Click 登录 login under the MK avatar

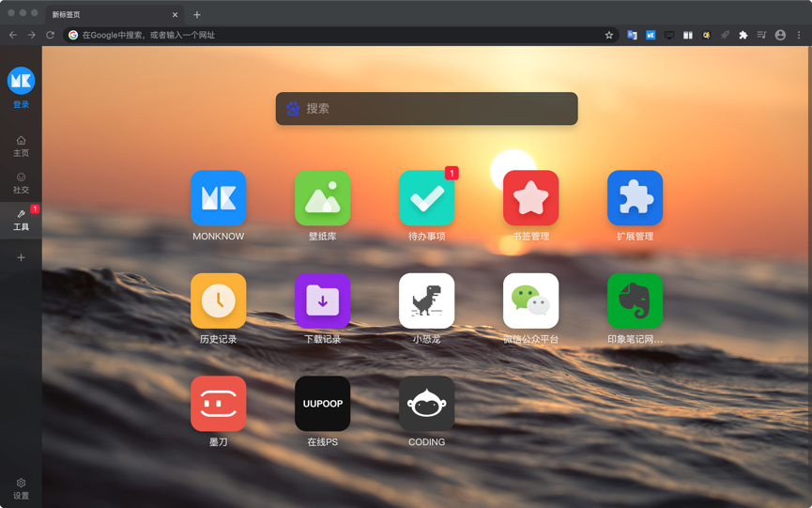[x=21, y=104]
